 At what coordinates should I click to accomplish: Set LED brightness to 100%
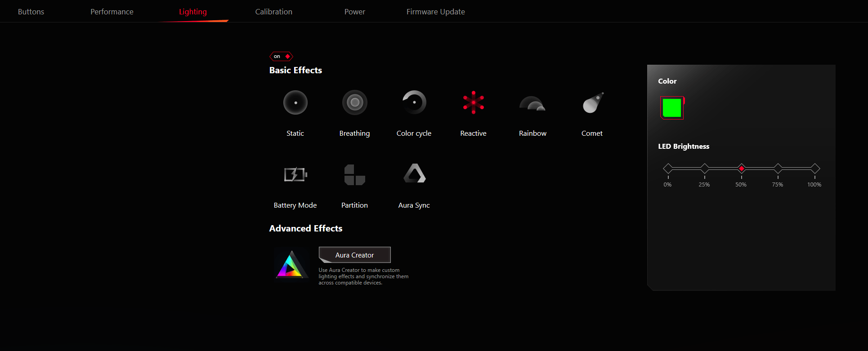coord(815,169)
